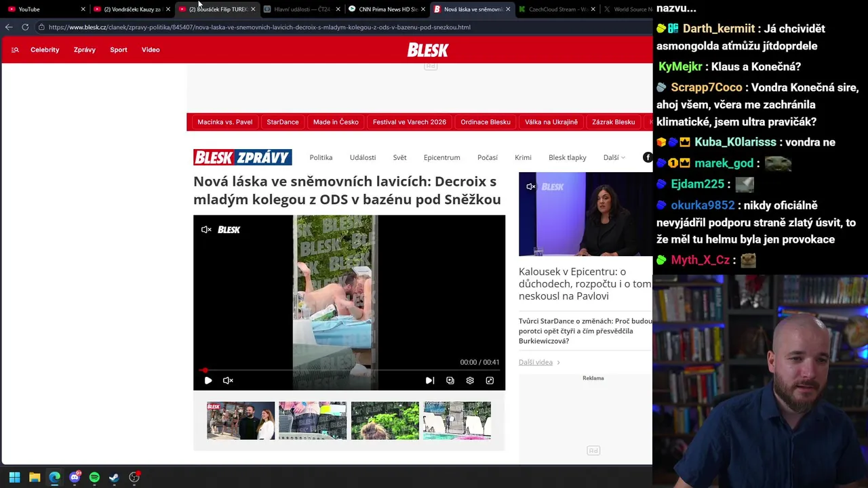Viewport: 868px width, 488px height.
Task: Click the Blesk Zprávy section logo
Action: (243, 157)
